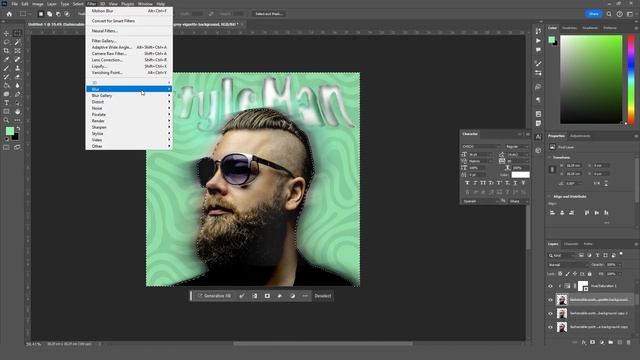Choose Liquify in Filter menu
The height and width of the screenshot is (360, 640).
[129, 66]
